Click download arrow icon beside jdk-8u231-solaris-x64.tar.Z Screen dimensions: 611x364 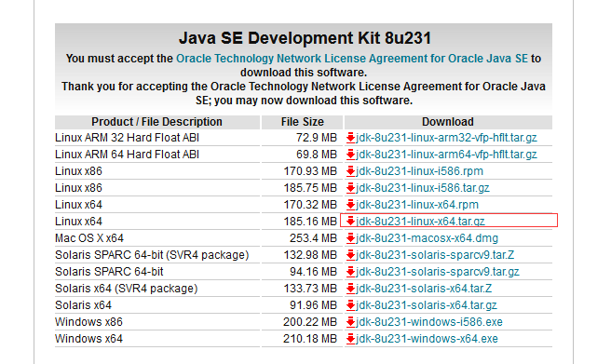pyautogui.click(x=350, y=289)
